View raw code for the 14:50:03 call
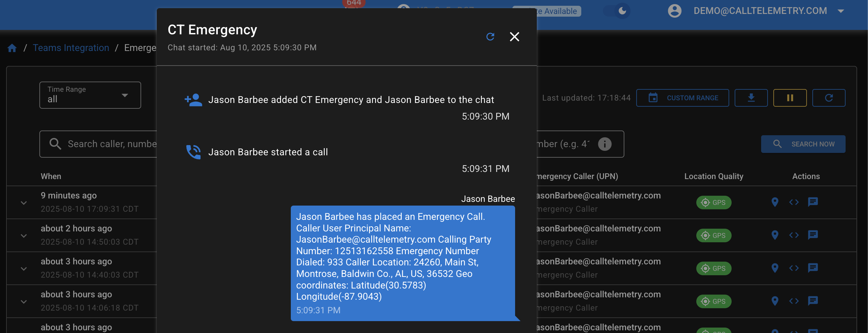The image size is (868, 333). click(794, 235)
